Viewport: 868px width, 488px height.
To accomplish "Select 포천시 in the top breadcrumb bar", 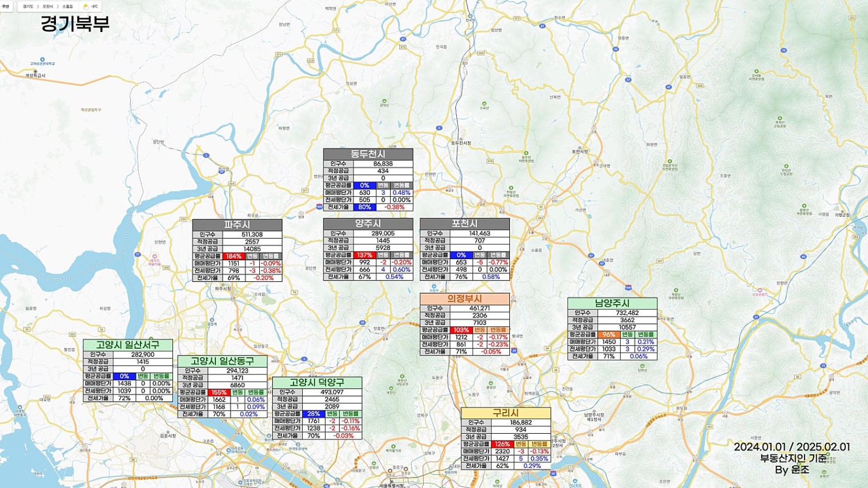I will point(47,6).
